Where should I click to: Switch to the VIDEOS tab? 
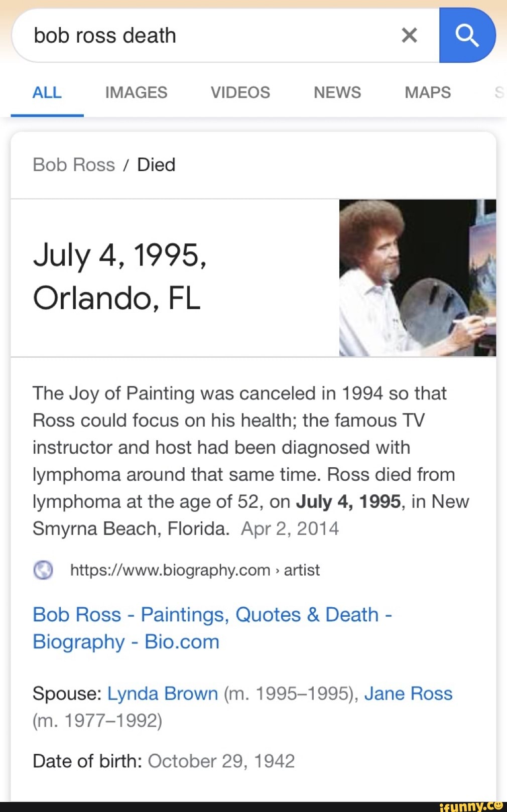pos(240,92)
